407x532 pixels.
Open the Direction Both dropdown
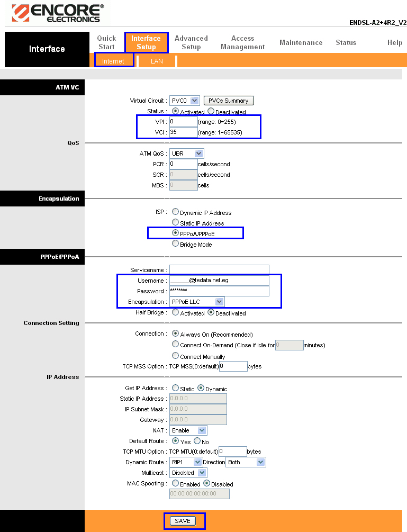pyautogui.click(x=246, y=462)
